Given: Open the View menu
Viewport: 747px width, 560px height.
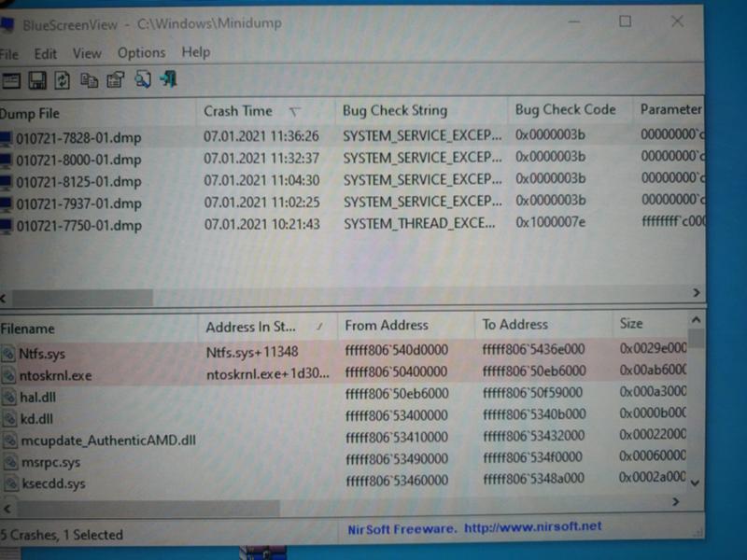Looking at the screenshot, I should [87, 53].
